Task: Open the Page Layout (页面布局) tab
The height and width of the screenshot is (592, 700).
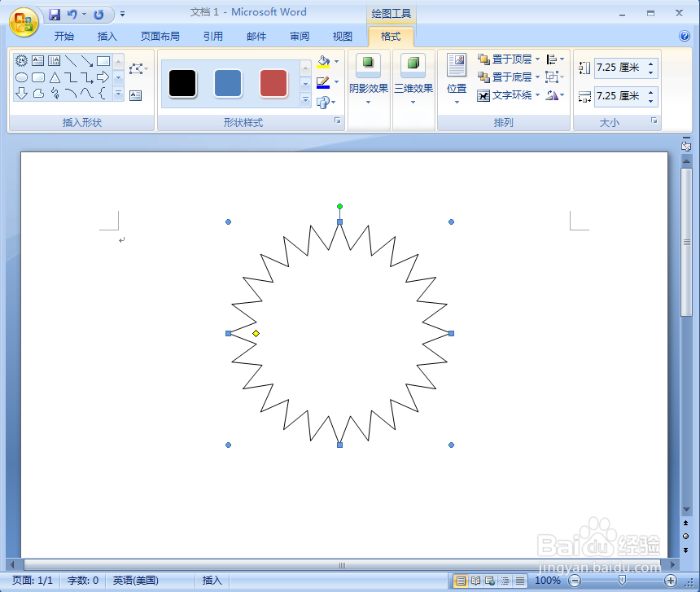Action: click(x=160, y=36)
